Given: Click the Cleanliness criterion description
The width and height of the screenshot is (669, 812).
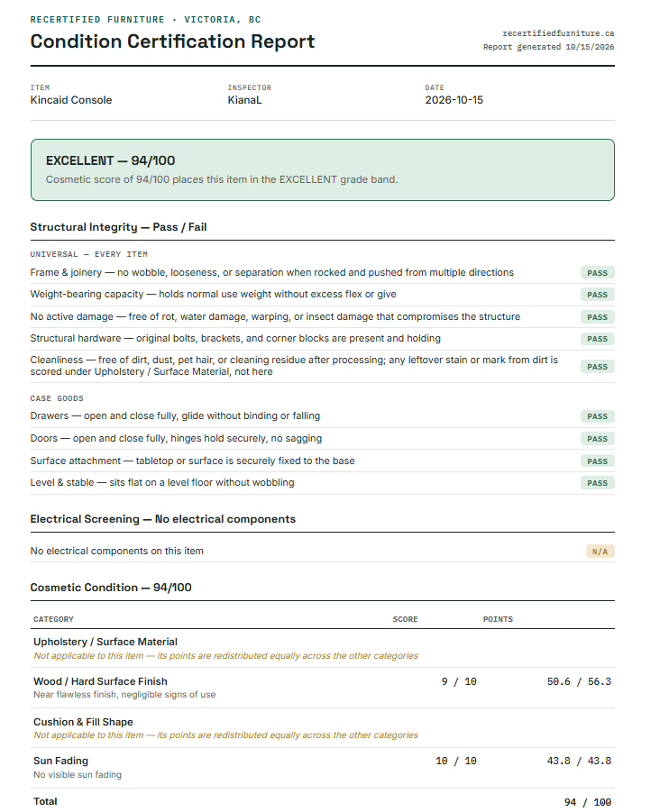Looking at the screenshot, I should (294, 366).
